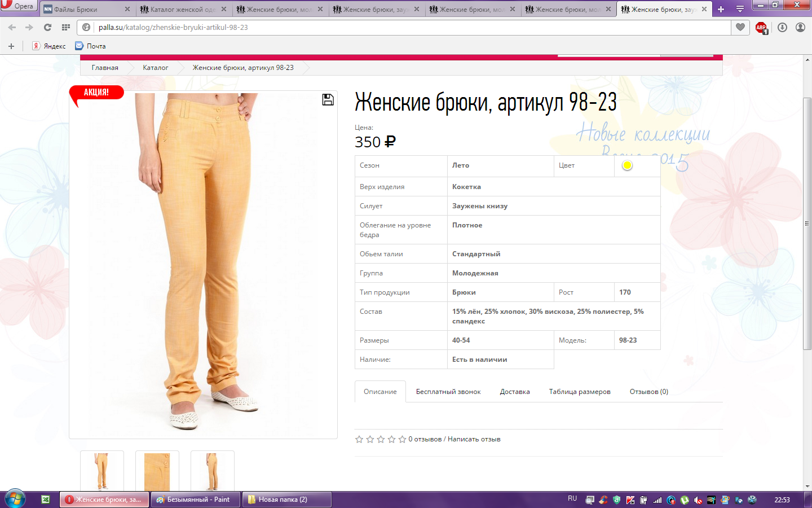
Task: Open the Windows Start button
Action: 15,499
